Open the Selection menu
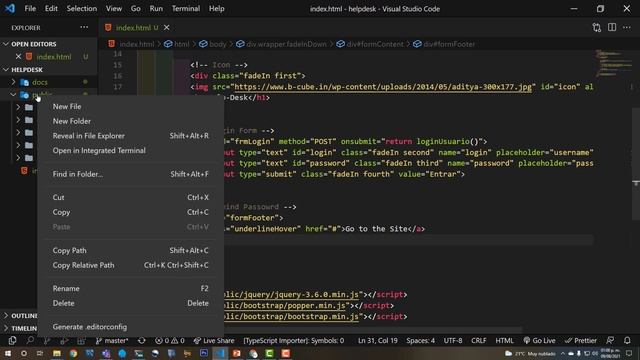 pyautogui.click(x=82, y=8)
